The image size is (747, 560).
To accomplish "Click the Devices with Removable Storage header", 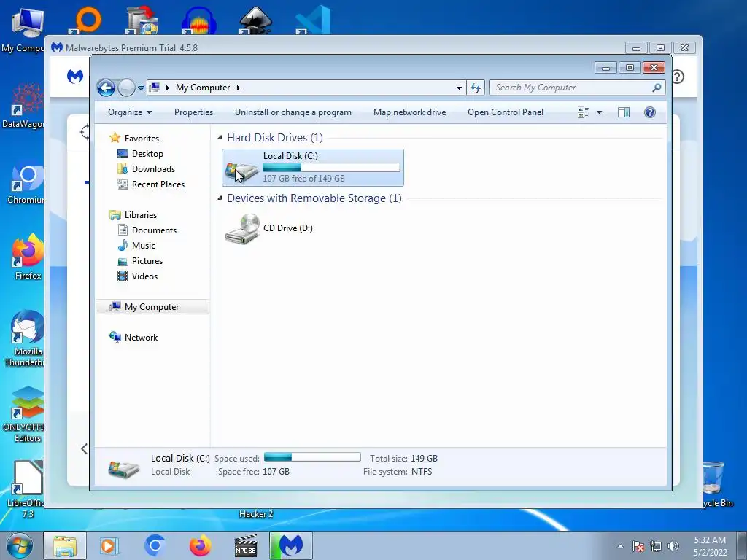I will pyautogui.click(x=314, y=198).
